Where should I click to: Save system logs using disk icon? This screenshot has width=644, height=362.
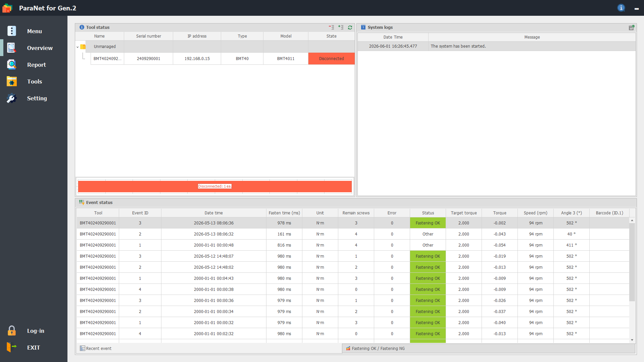[631, 28]
